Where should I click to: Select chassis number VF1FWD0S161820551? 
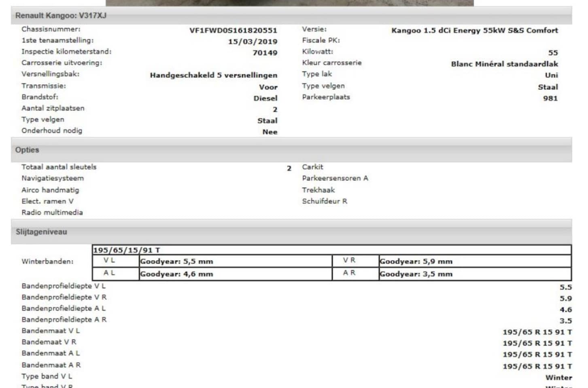pos(233,30)
